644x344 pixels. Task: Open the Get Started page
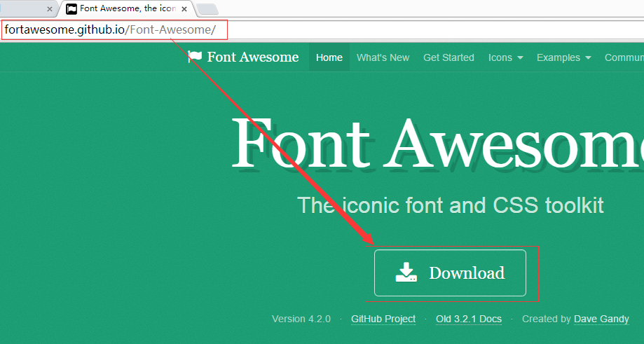(x=448, y=57)
